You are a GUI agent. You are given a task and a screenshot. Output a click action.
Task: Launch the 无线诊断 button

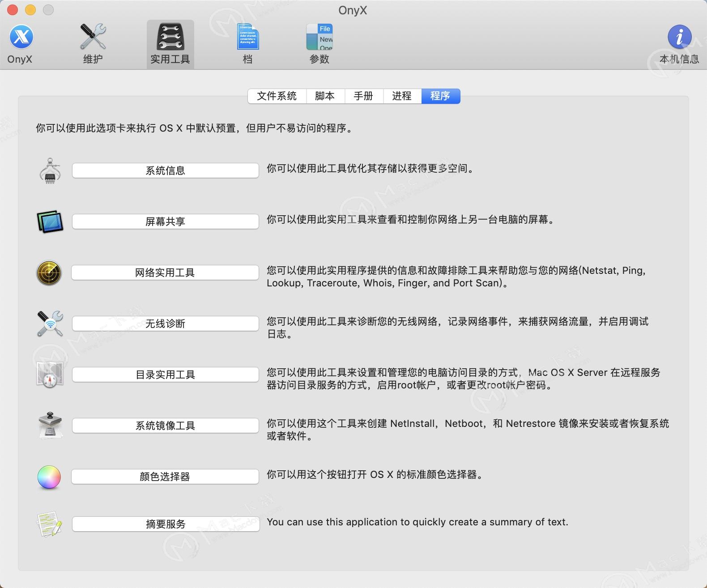(166, 324)
